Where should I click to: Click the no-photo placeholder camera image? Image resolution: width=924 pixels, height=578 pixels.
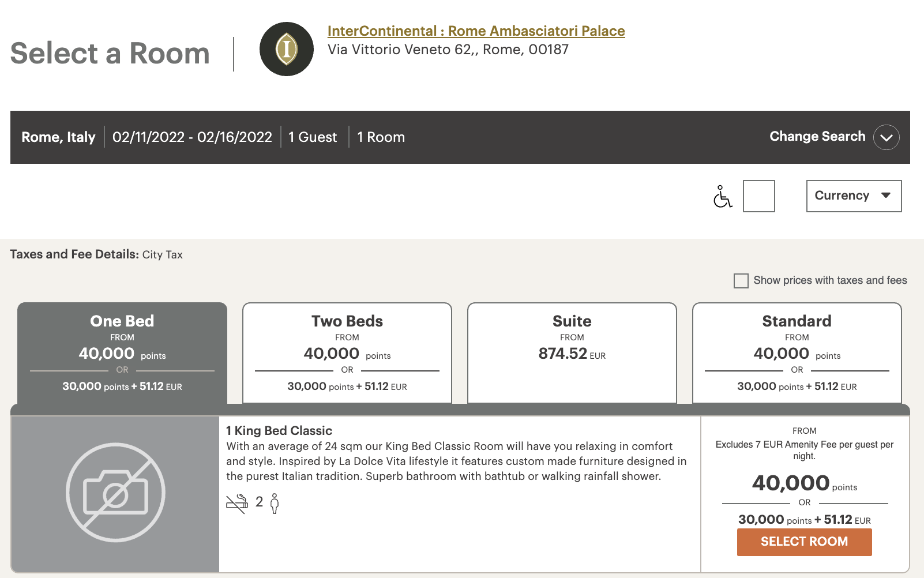point(115,493)
